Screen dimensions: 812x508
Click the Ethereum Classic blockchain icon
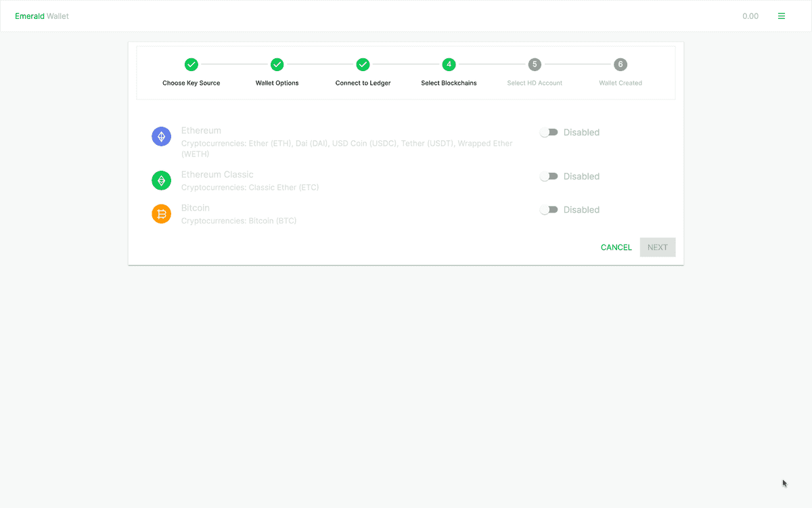[x=161, y=180]
